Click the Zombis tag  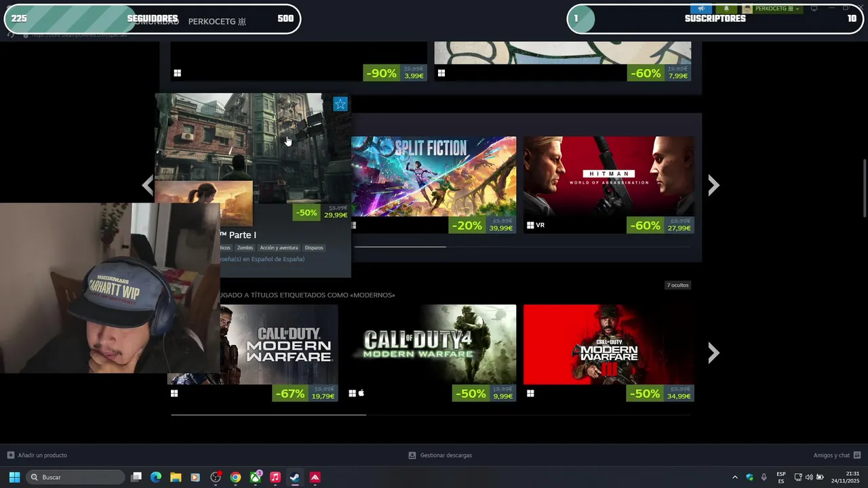click(245, 247)
